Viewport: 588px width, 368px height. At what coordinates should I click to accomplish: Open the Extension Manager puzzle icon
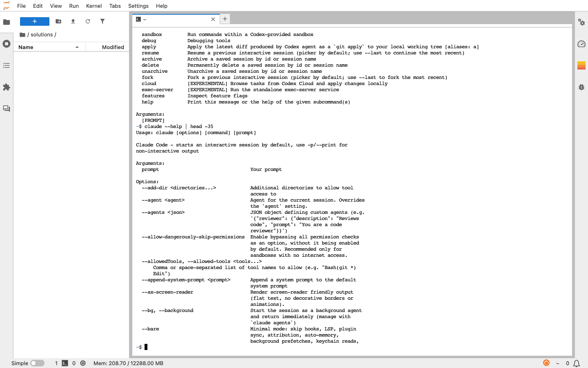tap(7, 87)
